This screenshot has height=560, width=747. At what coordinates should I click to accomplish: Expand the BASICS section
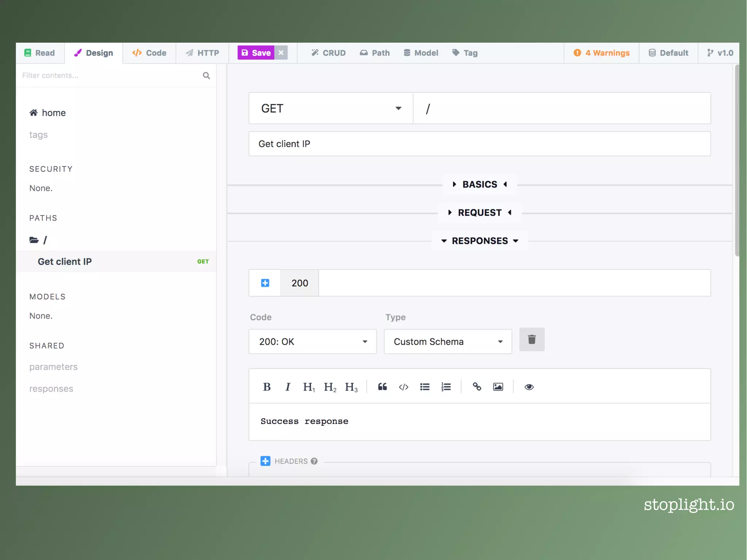click(480, 184)
